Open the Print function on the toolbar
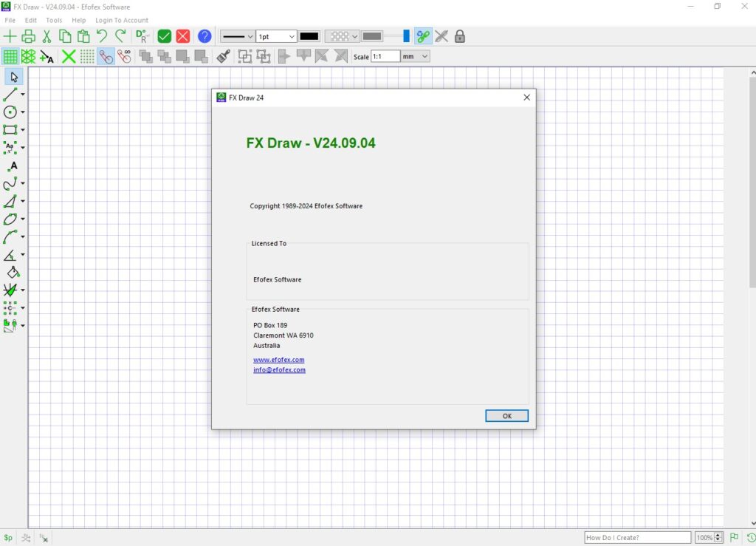 tap(30, 35)
